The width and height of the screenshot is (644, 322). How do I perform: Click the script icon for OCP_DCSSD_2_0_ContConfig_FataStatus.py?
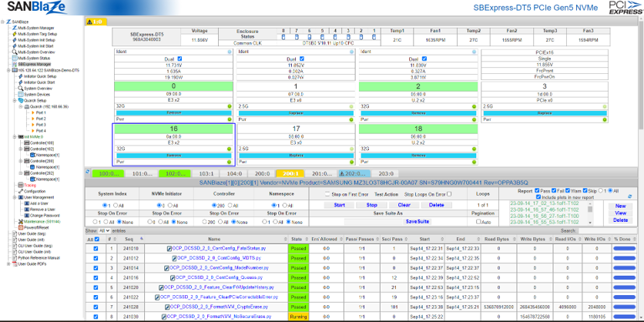(169, 249)
